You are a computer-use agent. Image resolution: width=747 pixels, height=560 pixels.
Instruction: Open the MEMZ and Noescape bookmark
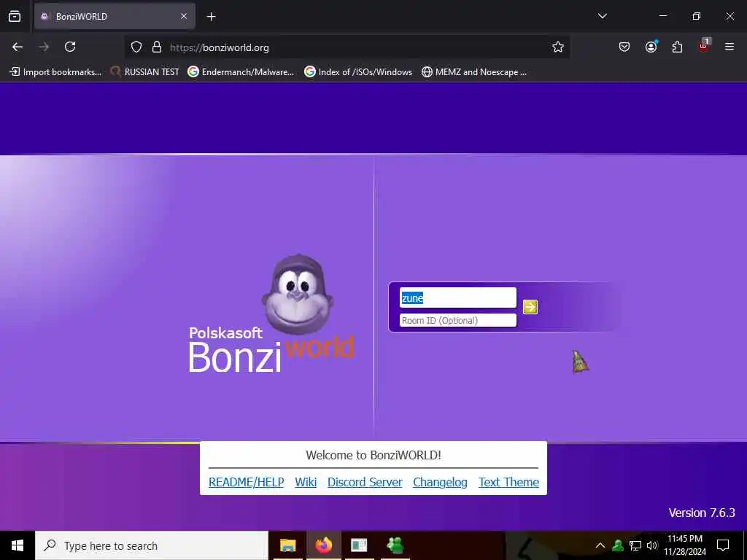click(474, 72)
